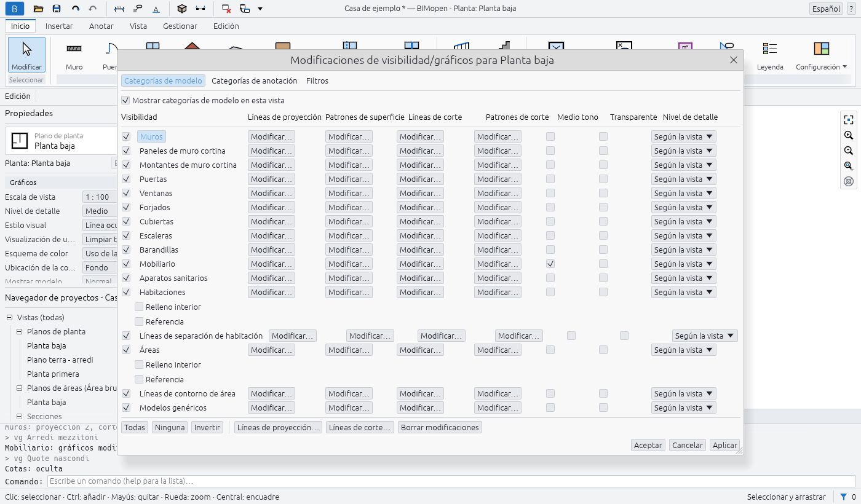
Task: Open the Categorías de anotación tab
Action: [x=254, y=81]
